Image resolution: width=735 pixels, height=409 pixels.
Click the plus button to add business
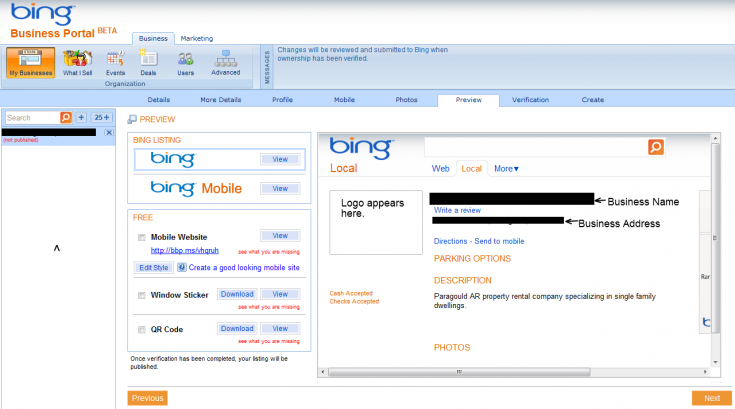tap(82, 117)
